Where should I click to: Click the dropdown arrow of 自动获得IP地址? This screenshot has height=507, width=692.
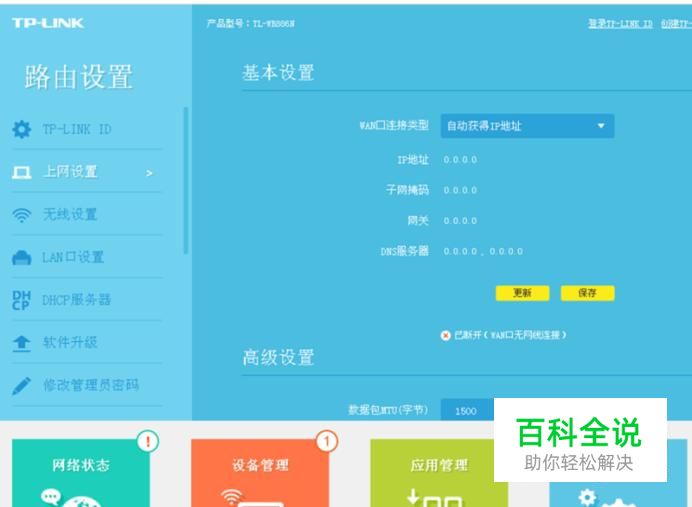tap(601, 126)
